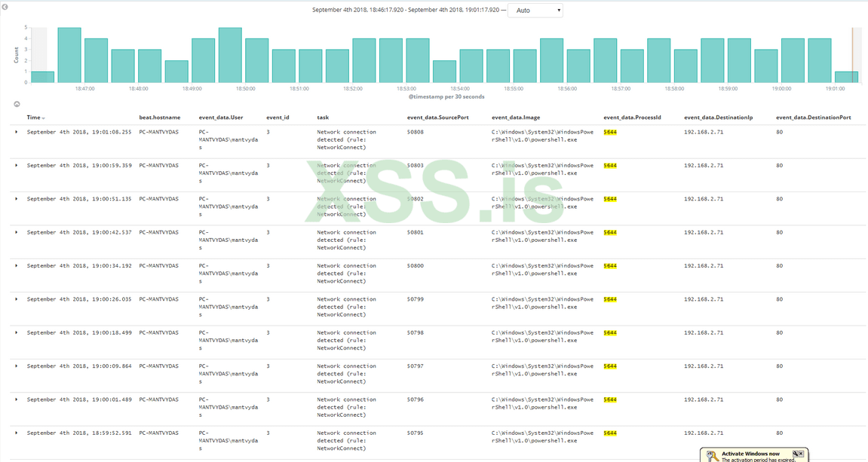Click the Time column header

click(33, 118)
